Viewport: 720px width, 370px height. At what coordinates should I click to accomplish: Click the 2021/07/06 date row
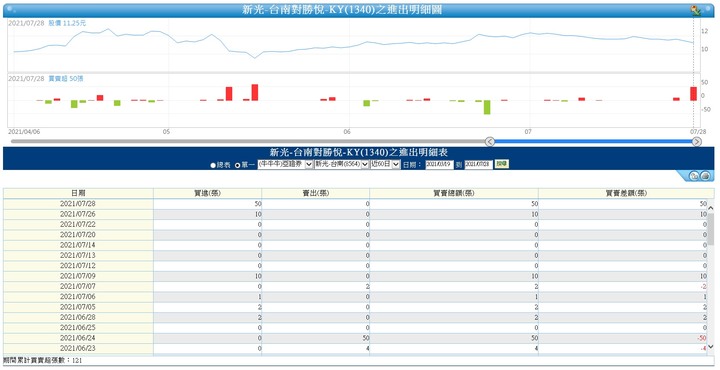78,297
